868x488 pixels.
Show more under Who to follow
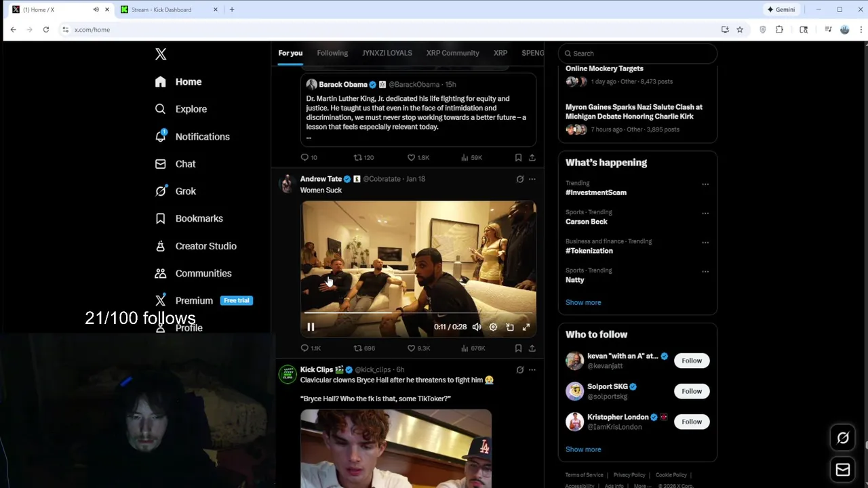(583, 449)
